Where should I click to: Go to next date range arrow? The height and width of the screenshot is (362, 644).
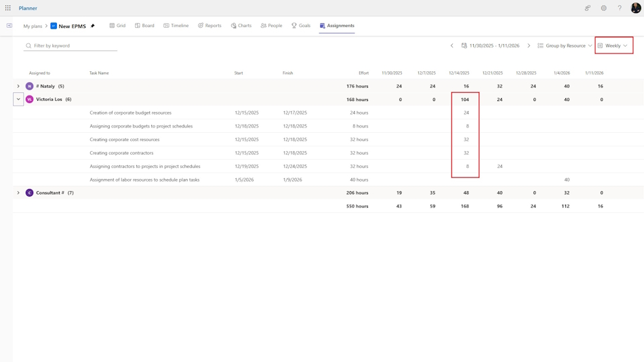tap(529, 45)
